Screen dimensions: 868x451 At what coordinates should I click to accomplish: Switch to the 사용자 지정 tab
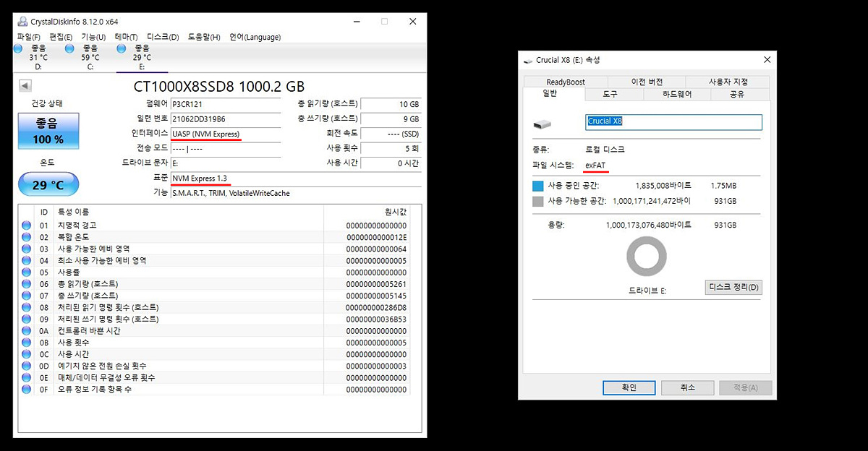[728, 82]
